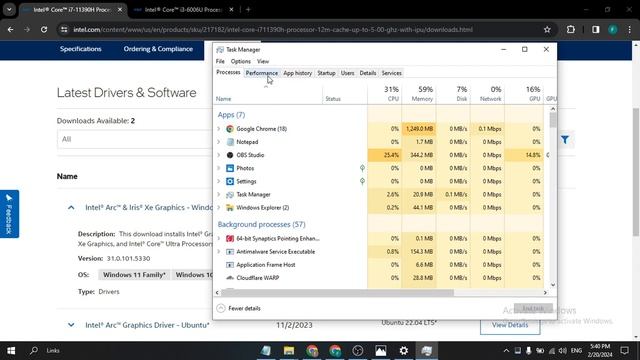Open a new Chrome tab
The image size is (640, 360).
coord(248,9)
